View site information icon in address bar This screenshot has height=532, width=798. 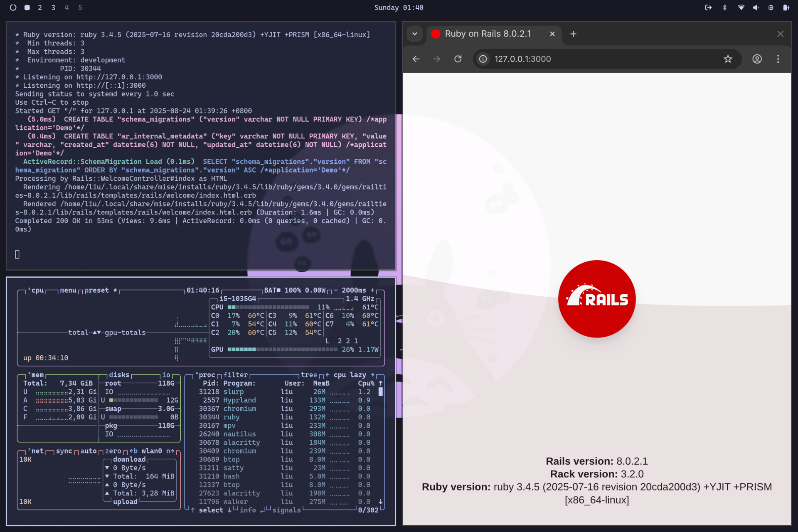point(483,59)
